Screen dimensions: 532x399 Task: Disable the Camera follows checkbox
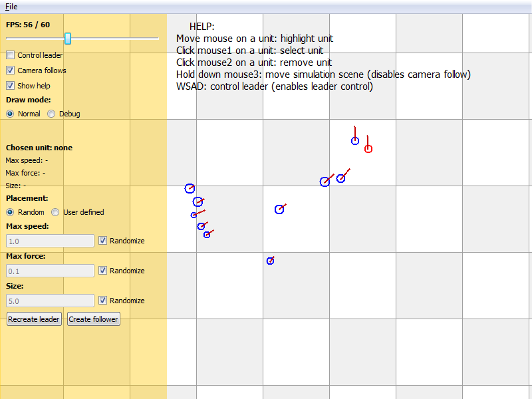tap(11, 70)
